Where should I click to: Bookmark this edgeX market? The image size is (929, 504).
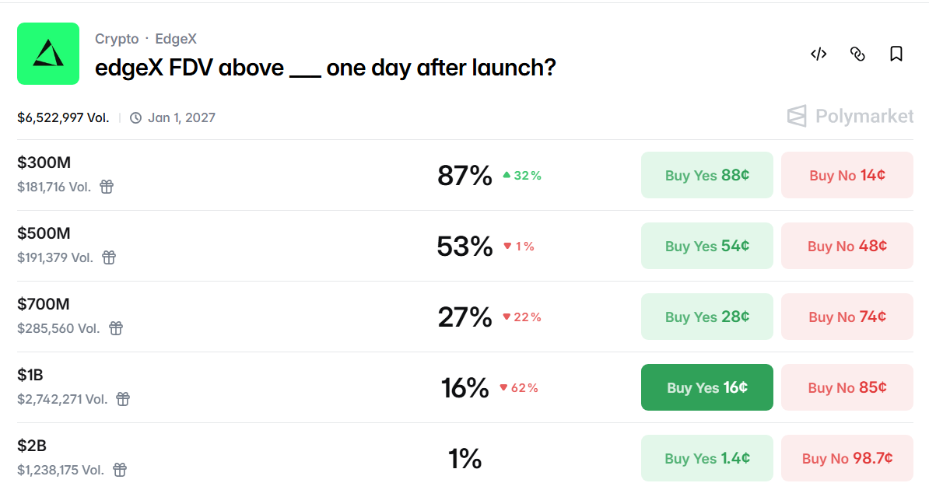point(896,54)
